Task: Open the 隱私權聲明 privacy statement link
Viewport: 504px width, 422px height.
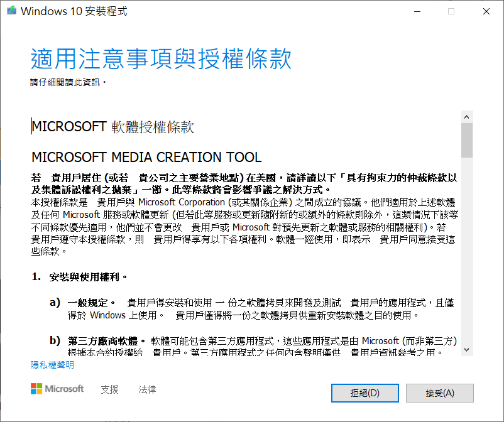Action: click(53, 365)
